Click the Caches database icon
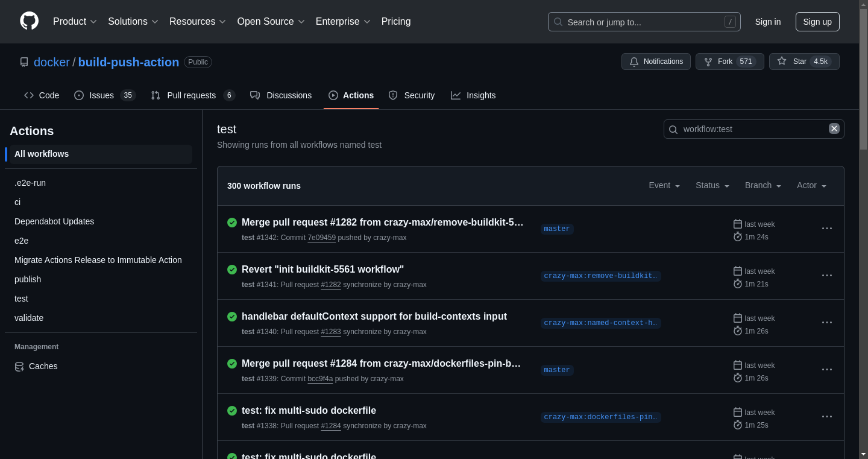Image resolution: width=868 pixels, height=459 pixels. tap(19, 366)
